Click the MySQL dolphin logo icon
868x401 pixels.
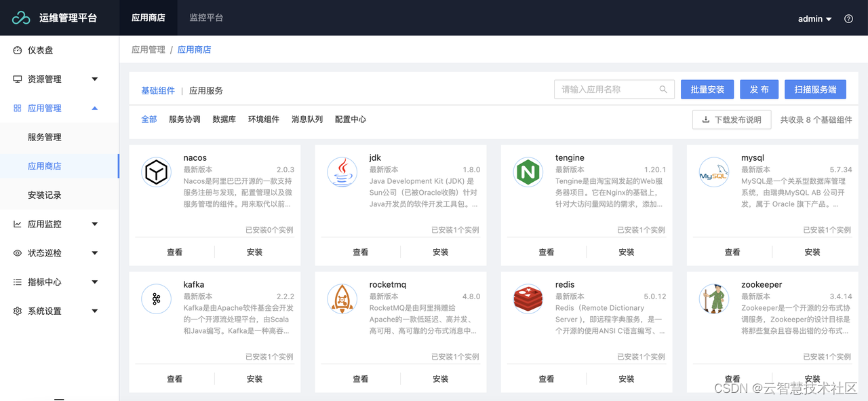714,172
